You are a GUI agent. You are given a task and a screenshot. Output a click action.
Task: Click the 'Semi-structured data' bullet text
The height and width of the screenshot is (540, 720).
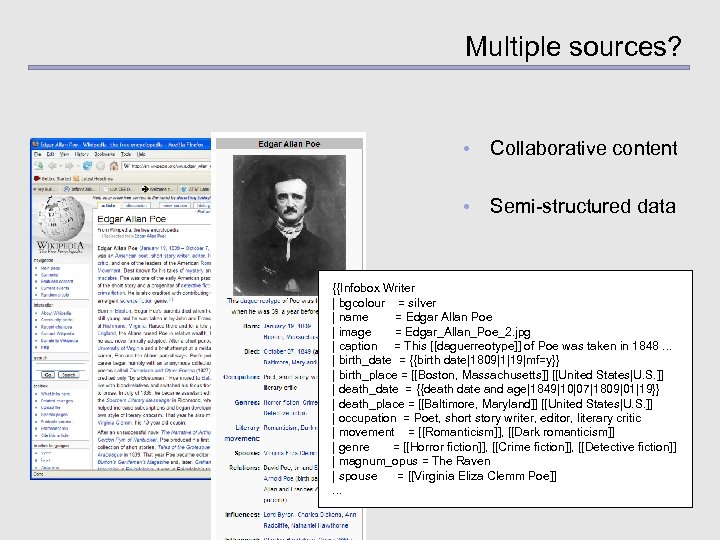tap(583, 206)
